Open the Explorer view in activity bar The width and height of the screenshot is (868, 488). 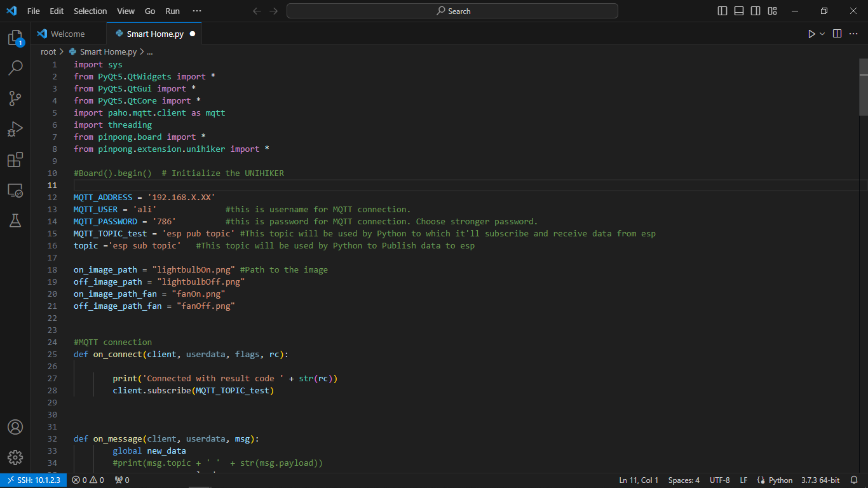[x=15, y=38]
